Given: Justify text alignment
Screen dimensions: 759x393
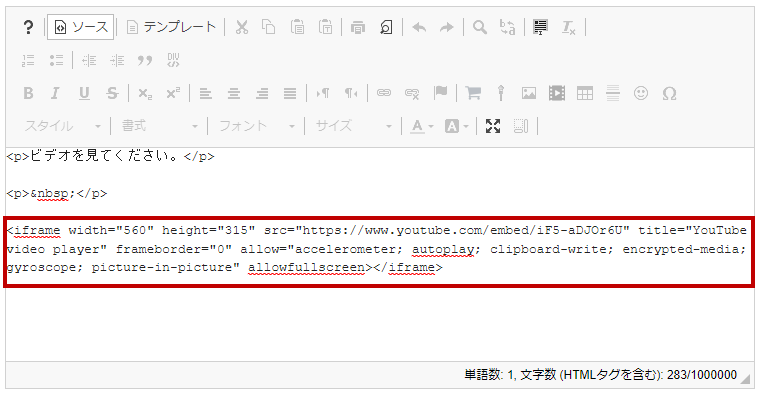Looking at the screenshot, I should (x=290, y=93).
